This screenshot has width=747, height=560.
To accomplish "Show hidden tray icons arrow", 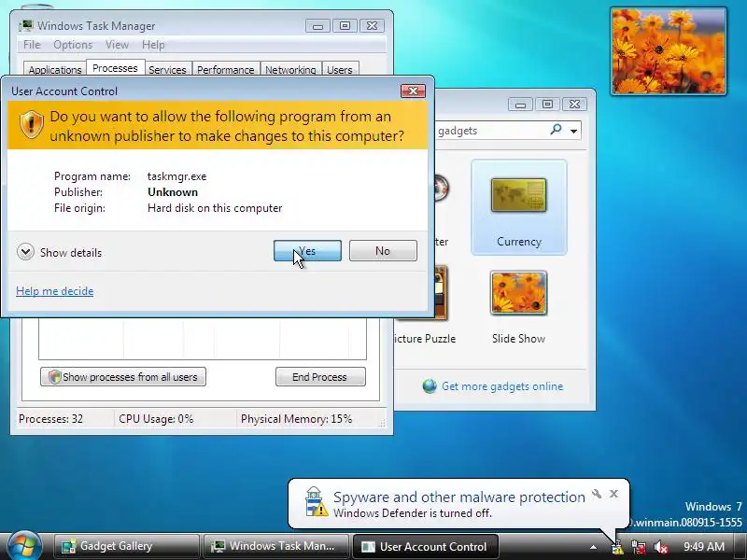I will coord(593,547).
